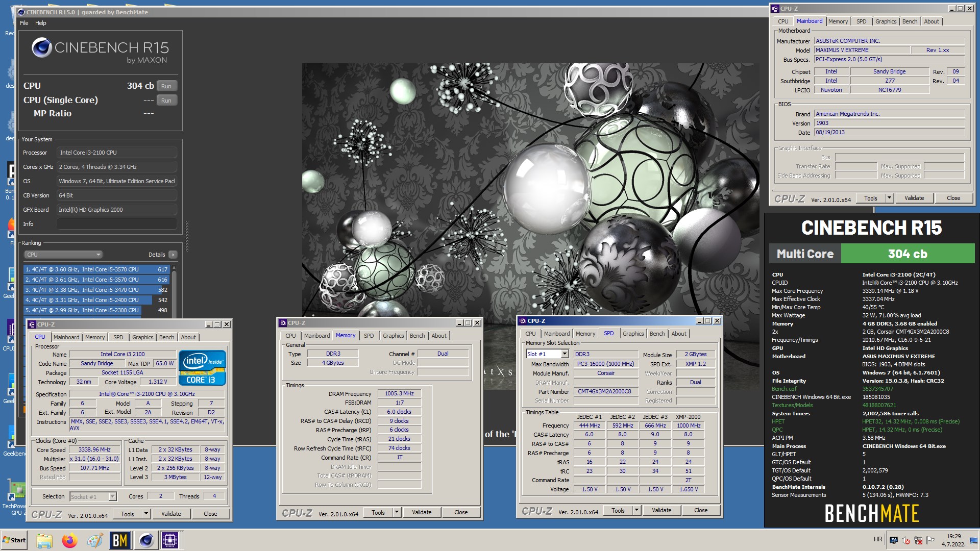Screen dimensions: 980x551
Task: Click the CPU-Z CPU window title icon
Action: [32, 324]
